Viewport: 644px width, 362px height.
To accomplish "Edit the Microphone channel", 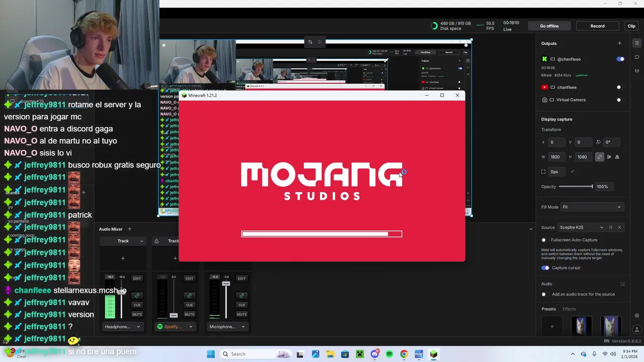I will [x=242, y=279].
